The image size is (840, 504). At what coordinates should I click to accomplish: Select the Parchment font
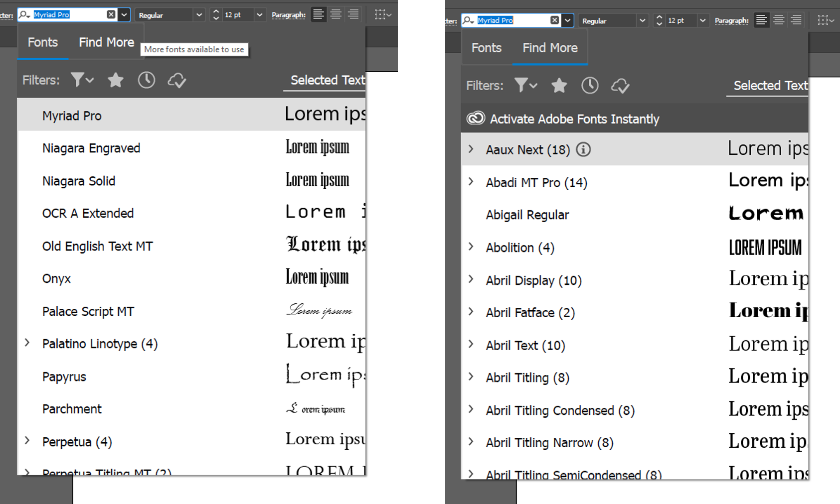(x=192, y=408)
